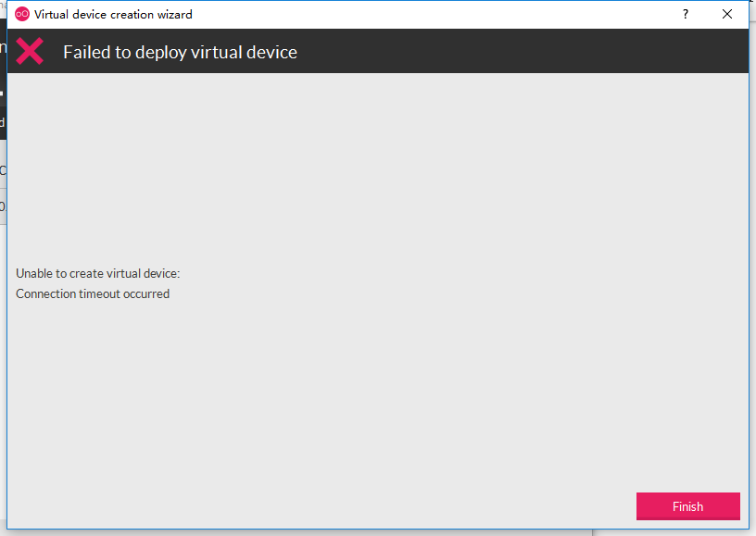
Task: Open the wizard's question mark help
Action: click(686, 14)
